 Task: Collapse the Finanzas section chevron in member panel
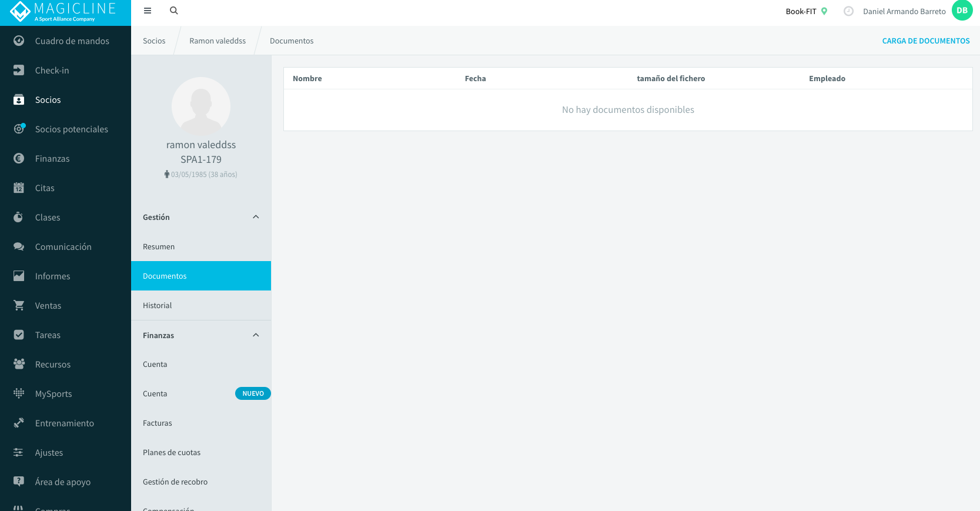click(256, 335)
